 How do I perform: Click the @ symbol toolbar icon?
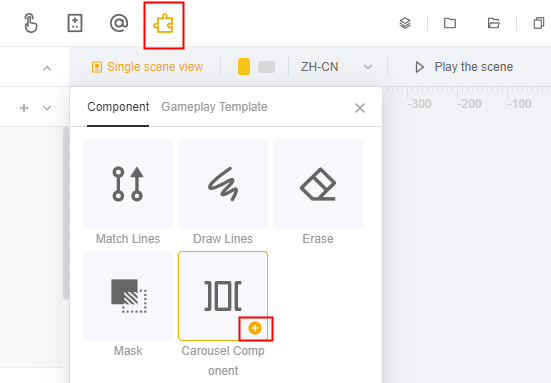119,23
